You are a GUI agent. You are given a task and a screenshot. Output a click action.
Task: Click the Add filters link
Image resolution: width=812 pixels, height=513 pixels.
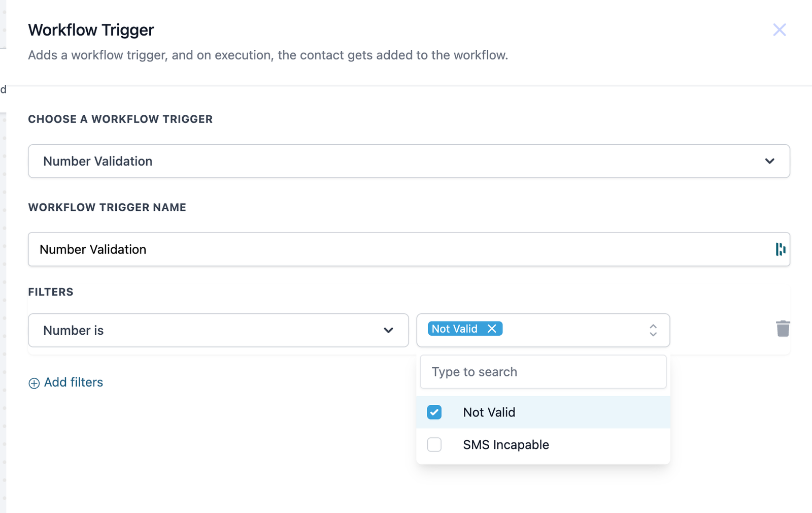(x=74, y=382)
